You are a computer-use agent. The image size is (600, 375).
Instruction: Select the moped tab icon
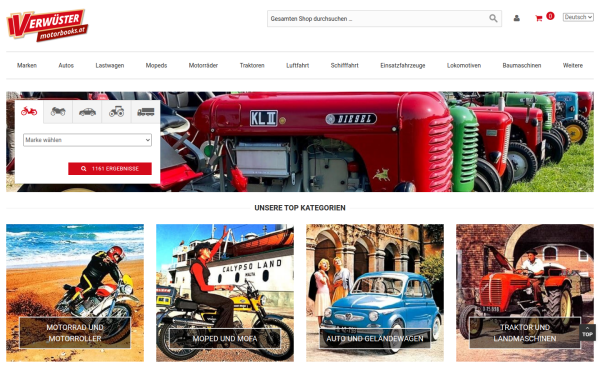pos(29,112)
